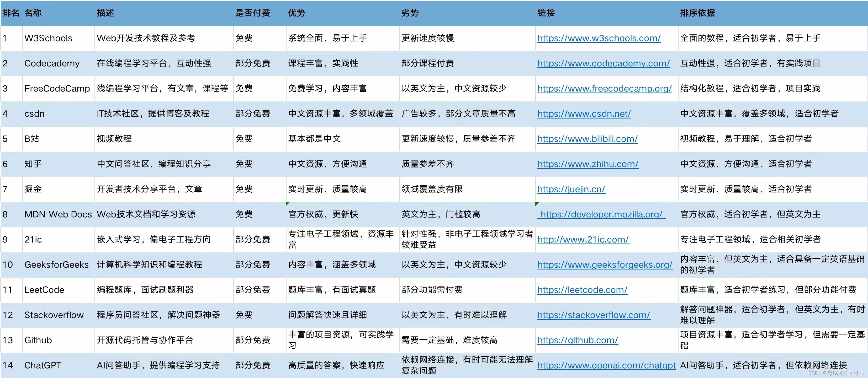Open the openai.com/chatgpt link
This screenshot has height=378, width=868.
click(x=606, y=365)
